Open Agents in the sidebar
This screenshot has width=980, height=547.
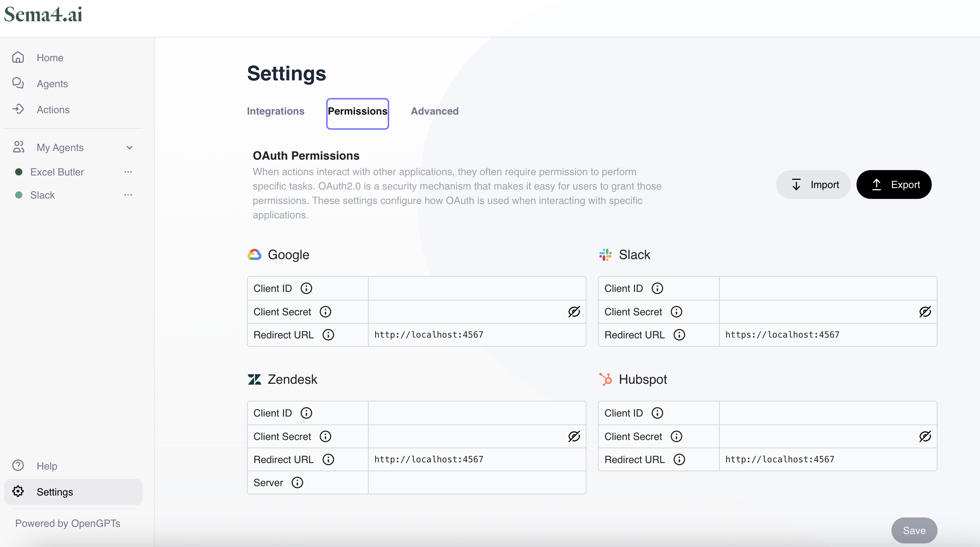(x=73, y=83)
